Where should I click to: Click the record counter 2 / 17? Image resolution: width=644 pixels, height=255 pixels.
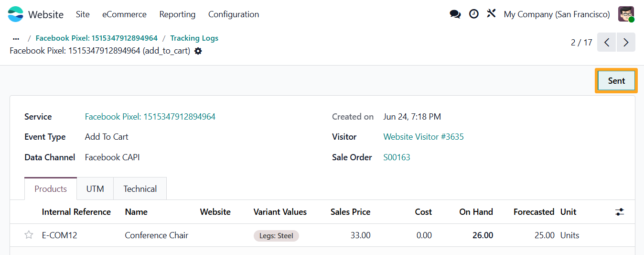(581, 43)
